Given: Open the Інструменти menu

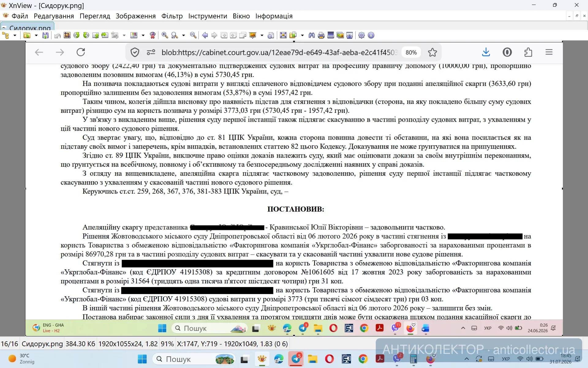Looking at the screenshot, I should point(208,16).
